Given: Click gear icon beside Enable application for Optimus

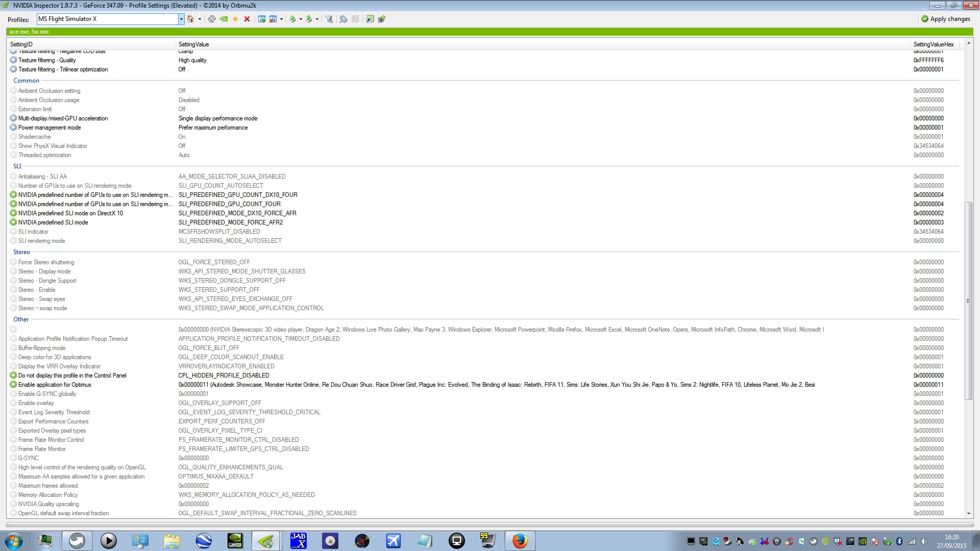Looking at the screenshot, I should tap(13, 385).
